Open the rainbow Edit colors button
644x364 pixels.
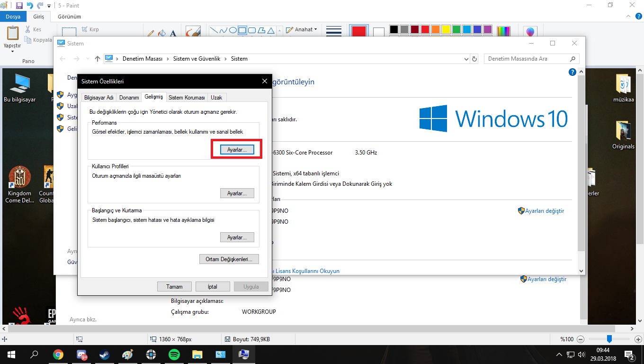(x=503, y=31)
